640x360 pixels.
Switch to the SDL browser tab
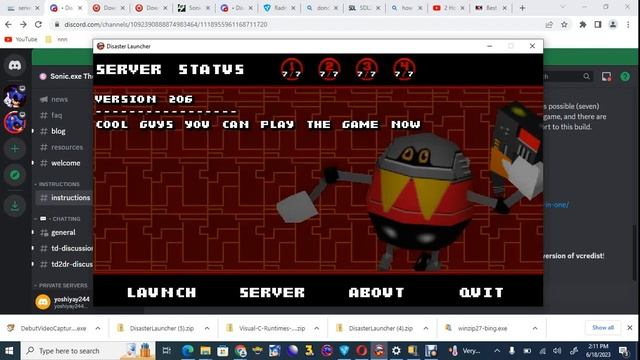point(364,8)
